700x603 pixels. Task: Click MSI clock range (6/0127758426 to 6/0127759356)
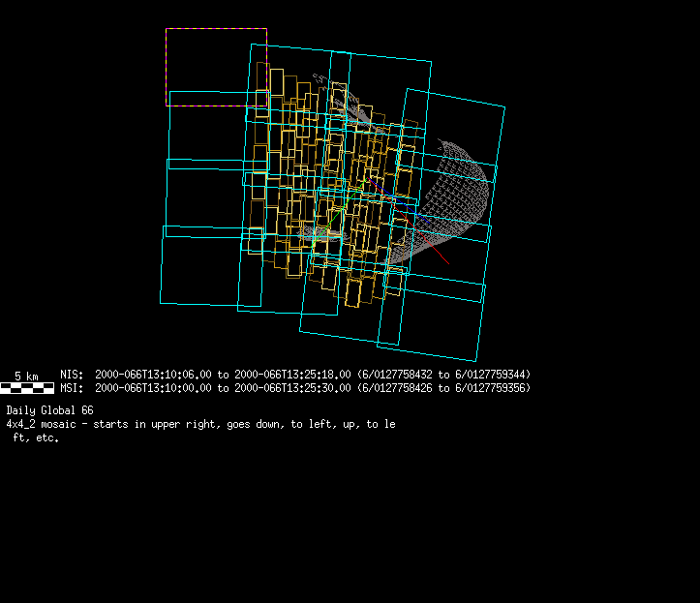(443, 388)
